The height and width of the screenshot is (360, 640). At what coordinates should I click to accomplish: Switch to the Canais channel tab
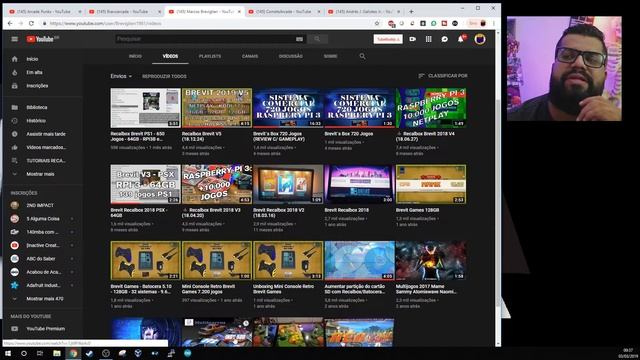250,56
